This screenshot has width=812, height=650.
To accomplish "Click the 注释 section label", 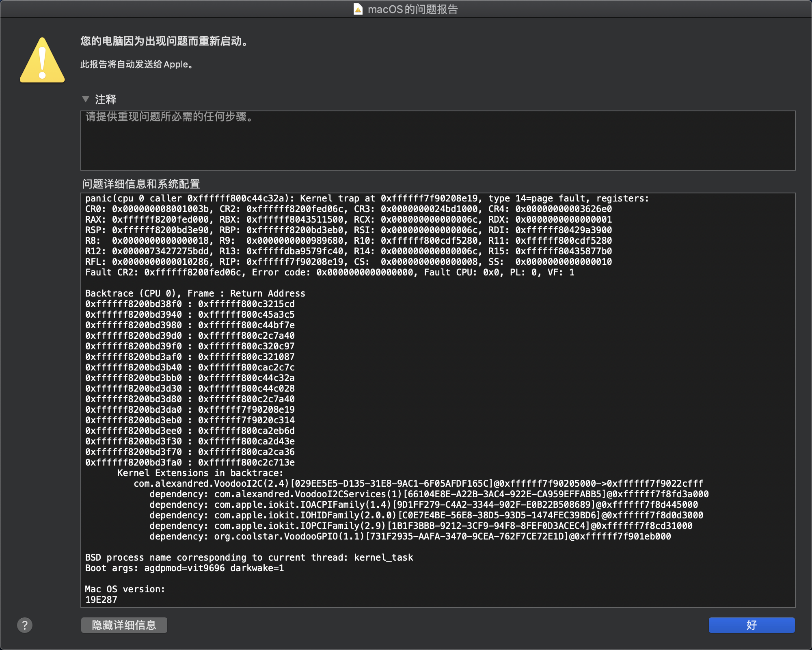I will pyautogui.click(x=106, y=99).
